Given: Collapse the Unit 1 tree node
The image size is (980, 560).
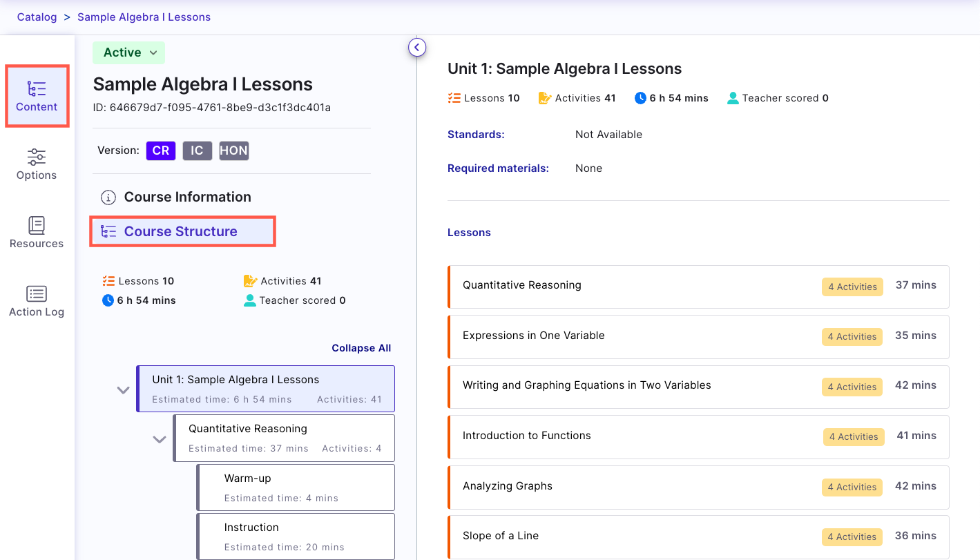Looking at the screenshot, I should click(123, 389).
